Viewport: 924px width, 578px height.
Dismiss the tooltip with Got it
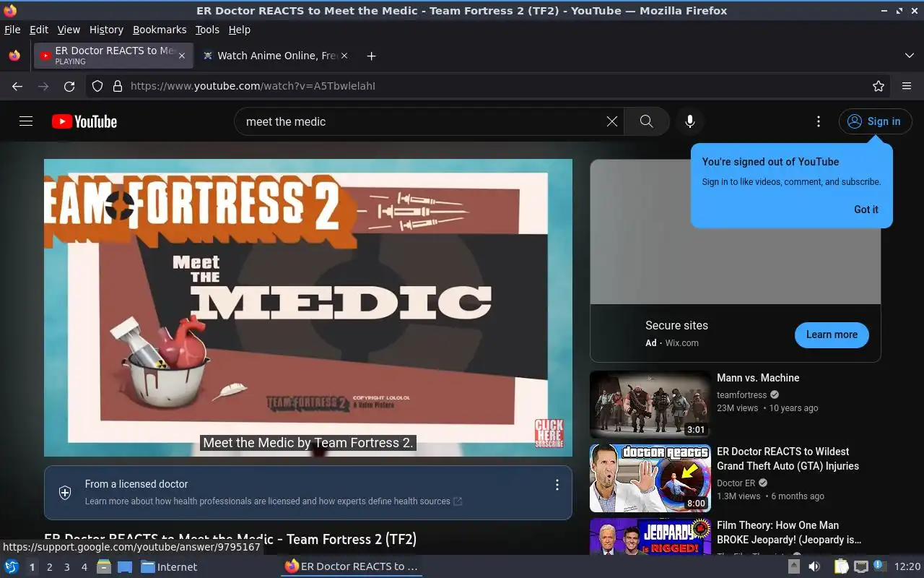pos(866,210)
